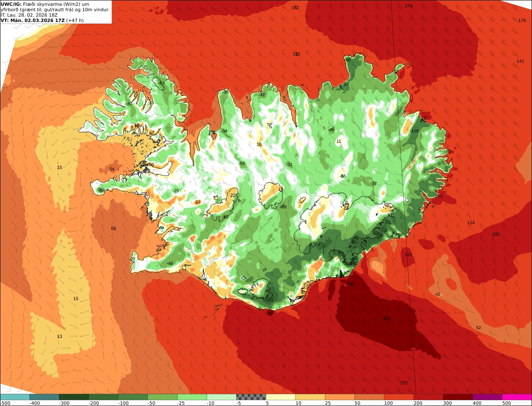Click the 363 flux value south of Iceland
Image resolution: width=532 pixels, height=406 pixels.
pos(387,319)
